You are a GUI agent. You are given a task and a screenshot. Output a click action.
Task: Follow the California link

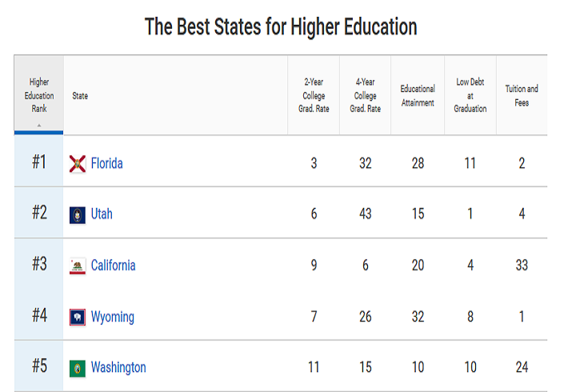113,266
